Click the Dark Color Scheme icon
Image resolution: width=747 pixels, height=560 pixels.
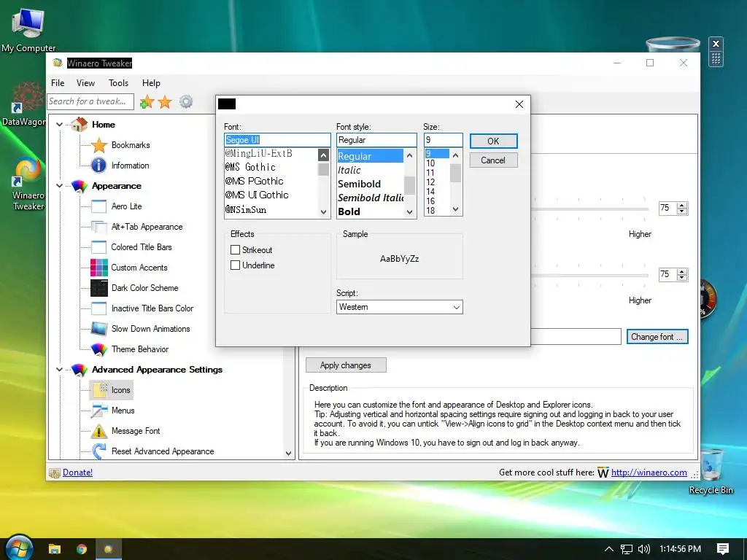click(98, 288)
